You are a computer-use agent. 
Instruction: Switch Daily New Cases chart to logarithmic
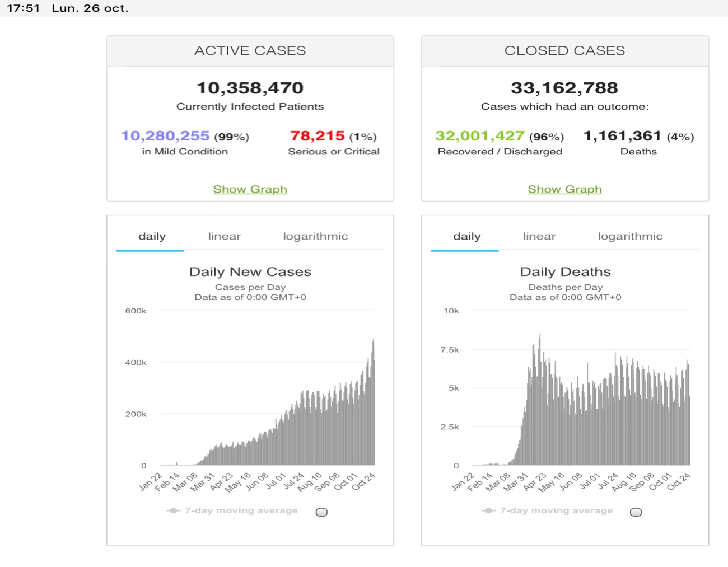315,236
